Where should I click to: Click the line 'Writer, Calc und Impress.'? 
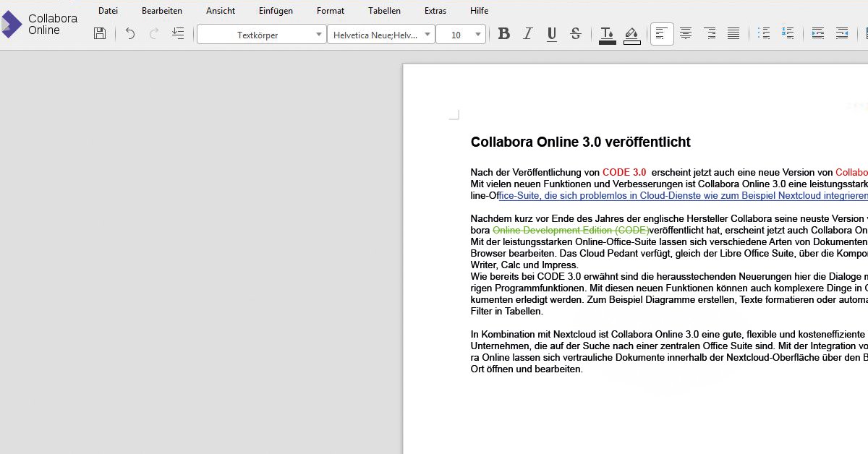524,265
